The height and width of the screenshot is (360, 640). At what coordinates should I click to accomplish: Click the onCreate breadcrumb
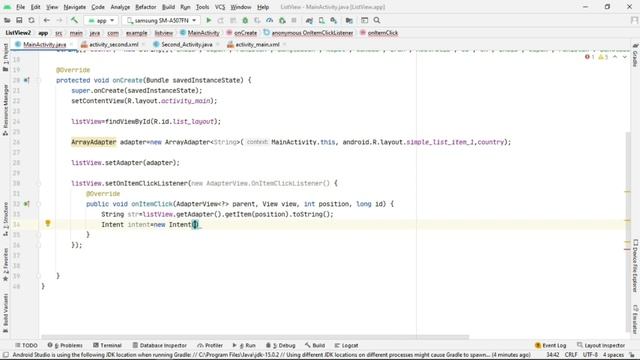(242, 33)
